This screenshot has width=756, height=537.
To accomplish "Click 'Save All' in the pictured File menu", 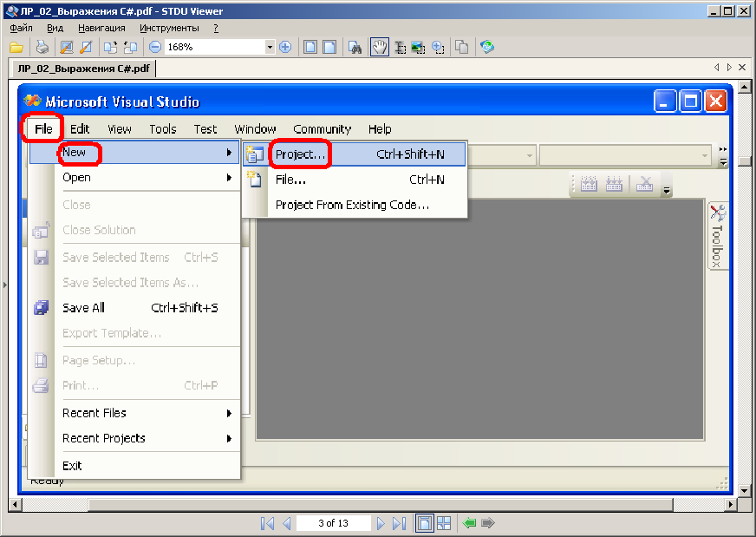I will tap(83, 308).
